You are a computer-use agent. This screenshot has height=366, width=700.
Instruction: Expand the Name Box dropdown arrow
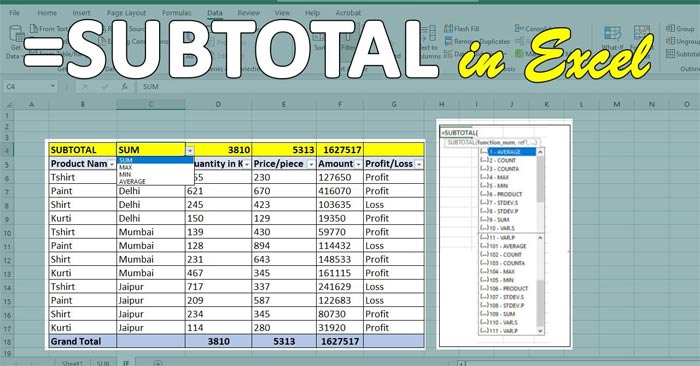[x=53, y=87]
